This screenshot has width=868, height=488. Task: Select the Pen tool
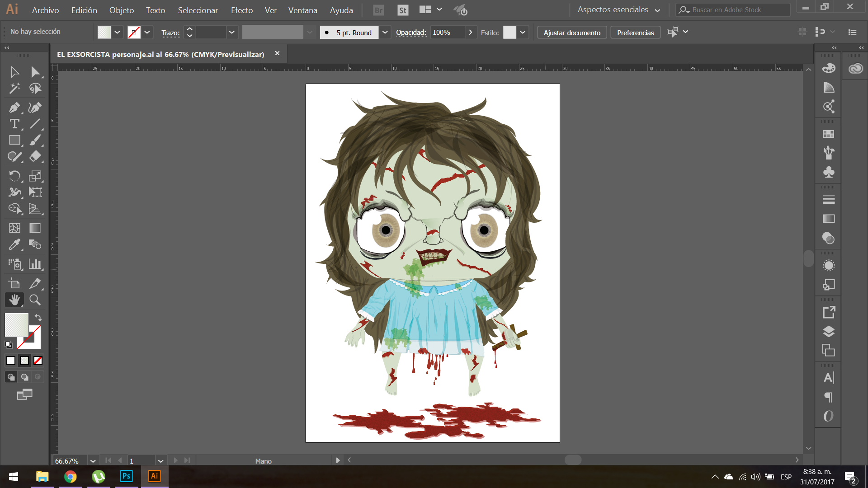point(14,108)
